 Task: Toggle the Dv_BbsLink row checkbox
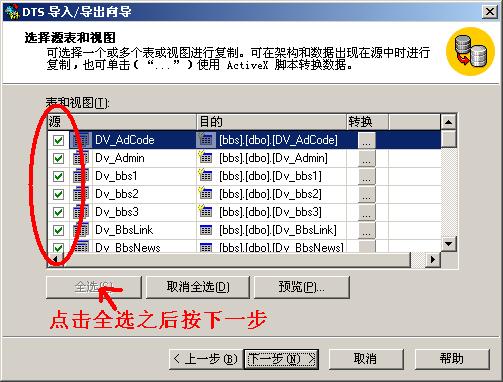pos(58,230)
